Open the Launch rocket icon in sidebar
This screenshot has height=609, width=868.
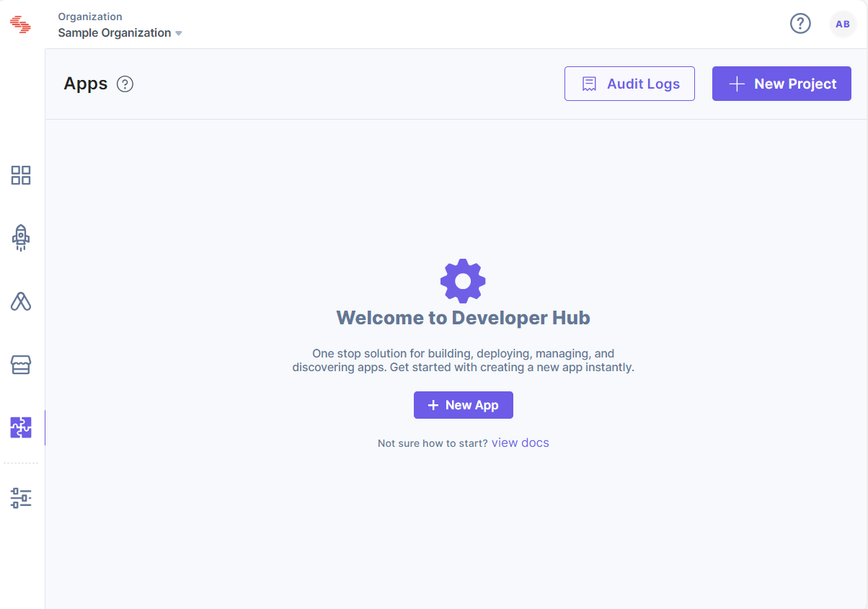(21, 238)
